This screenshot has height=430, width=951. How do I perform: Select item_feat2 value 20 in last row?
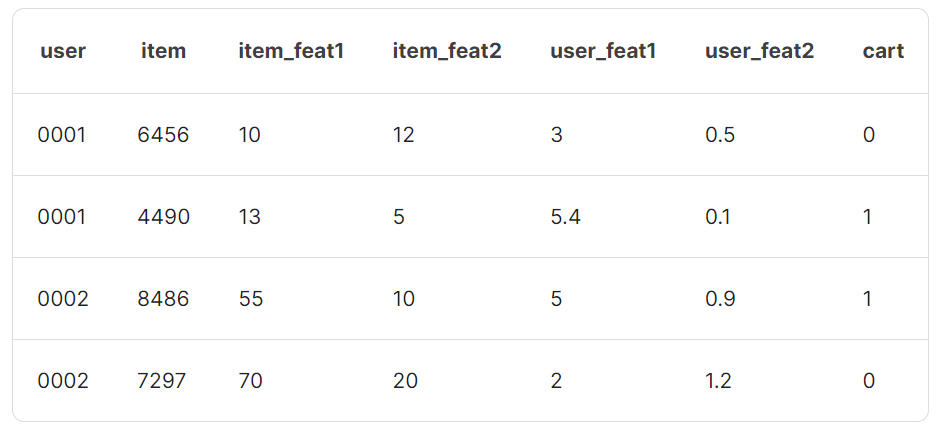point(405,380)
